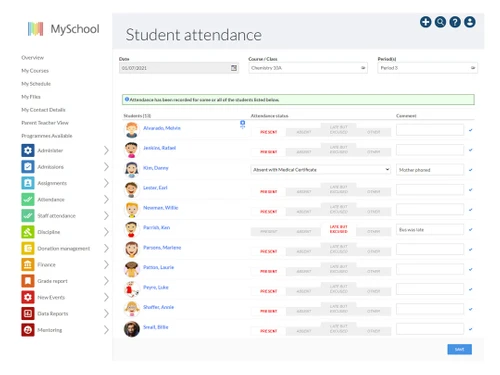The width and height of the screenshot is (500, 375).
Task: Click the Assignments sidebar icon
Action: 28,183
